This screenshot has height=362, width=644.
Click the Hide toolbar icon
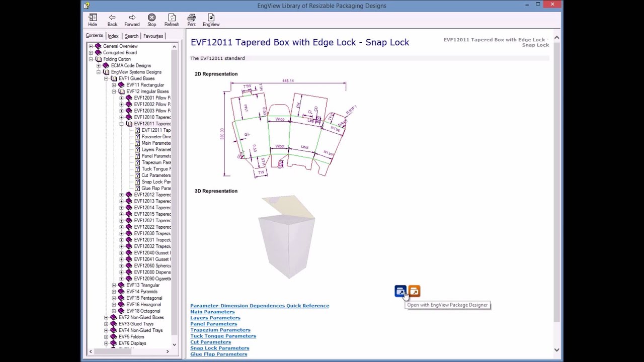[x=93, y=18]
